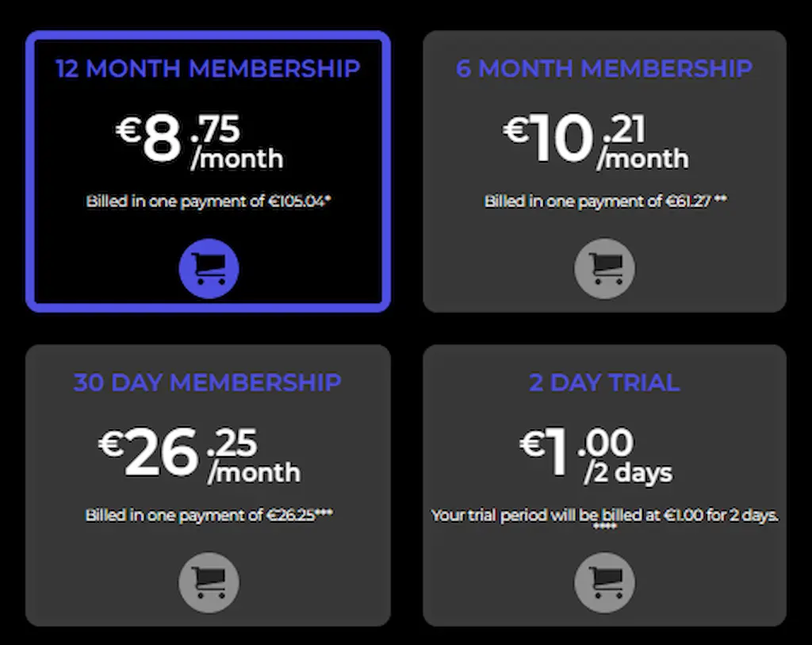Select the blue shopping cart to purchase annual plan
This screenshot has width=812, height=645.
pos(208,267)
